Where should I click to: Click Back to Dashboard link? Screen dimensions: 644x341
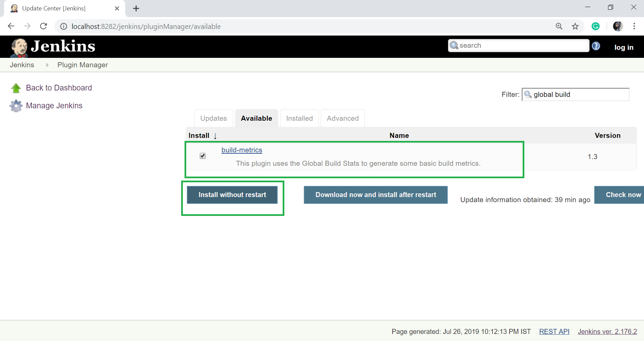(59, 88)
